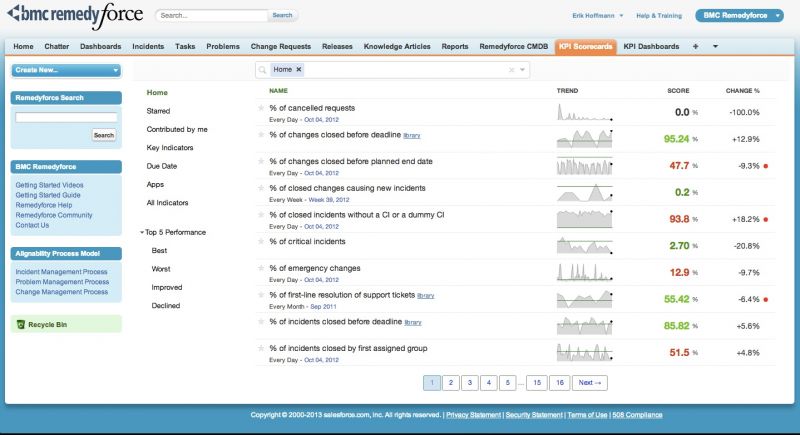800x435 pixels.
Task: Open the Create New dropdown
Action: [66, 70]
